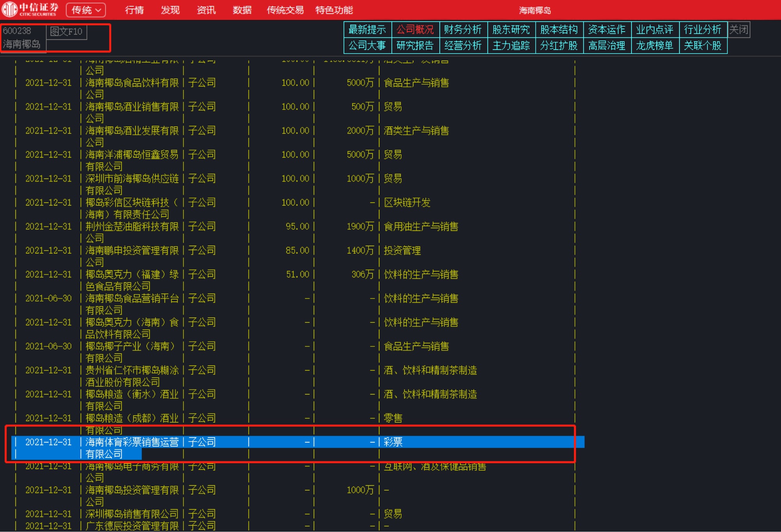Switch to the 行业分析 tab
781x532 pixels.
tap(703, 30)
